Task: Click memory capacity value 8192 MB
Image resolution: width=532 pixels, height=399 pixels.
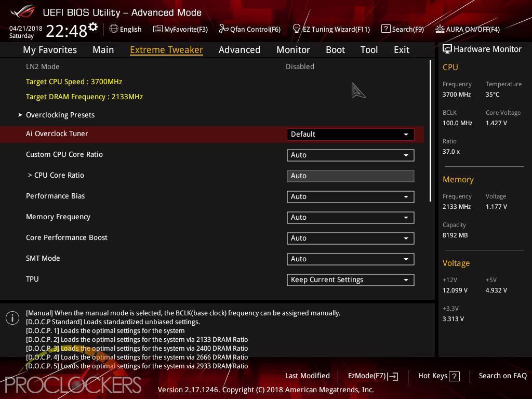Action: [455, 235]
